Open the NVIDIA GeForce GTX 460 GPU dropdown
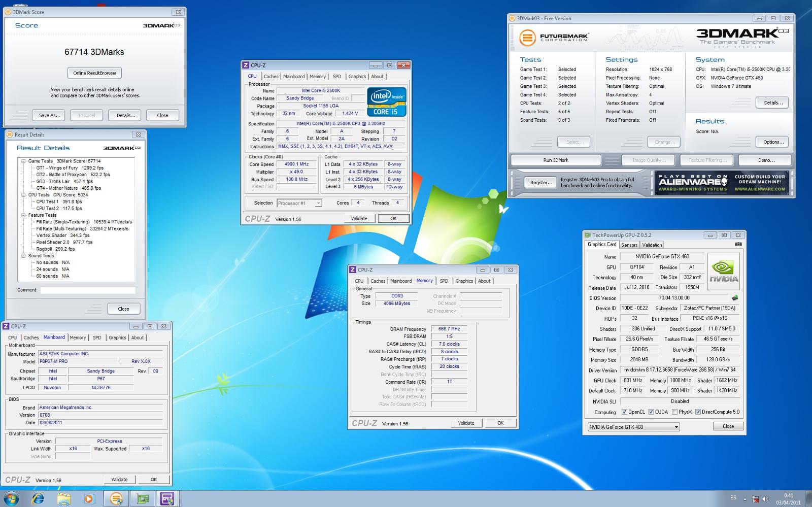Screen dimensions: 812x507 [633, 427]
